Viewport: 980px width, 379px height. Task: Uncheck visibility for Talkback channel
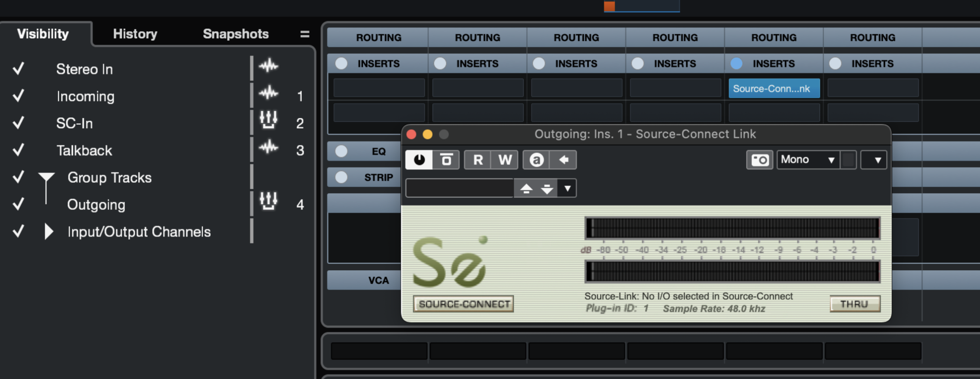click(x=19, y=150)
